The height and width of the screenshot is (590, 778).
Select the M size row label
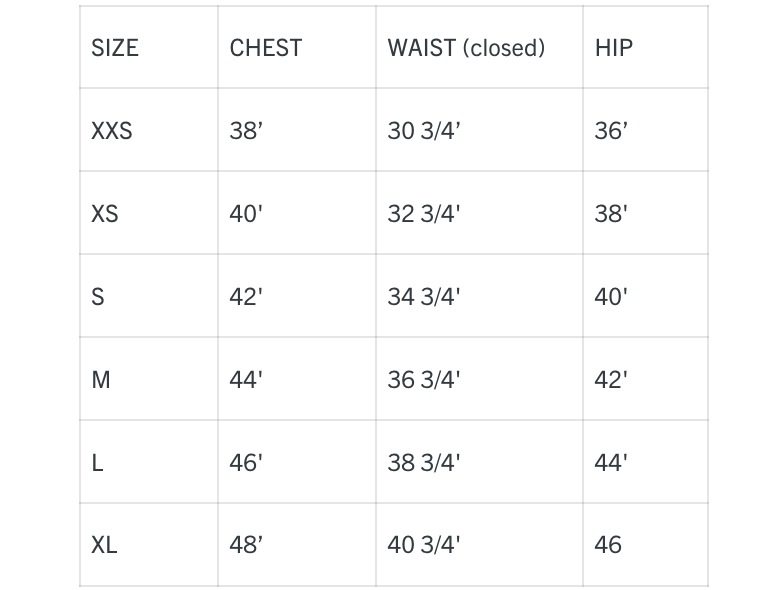pyautogui.click(x=101, y=380)
